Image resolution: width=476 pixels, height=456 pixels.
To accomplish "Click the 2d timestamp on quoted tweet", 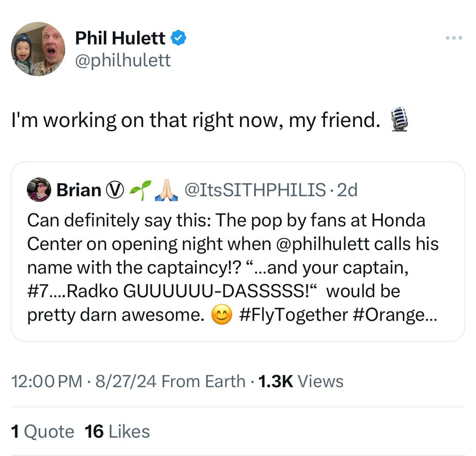I will (347, 190).
